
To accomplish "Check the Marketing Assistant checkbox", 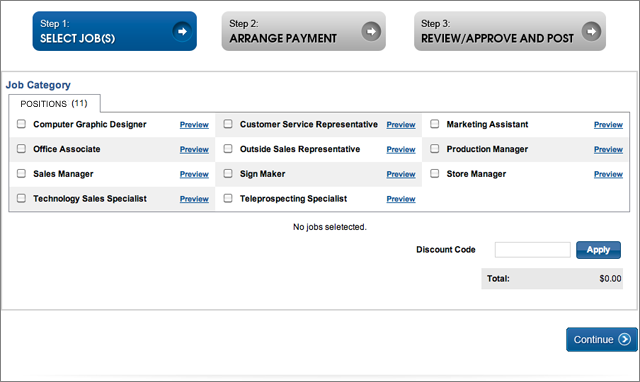I will pyautogui.click(x=435, y=124).
